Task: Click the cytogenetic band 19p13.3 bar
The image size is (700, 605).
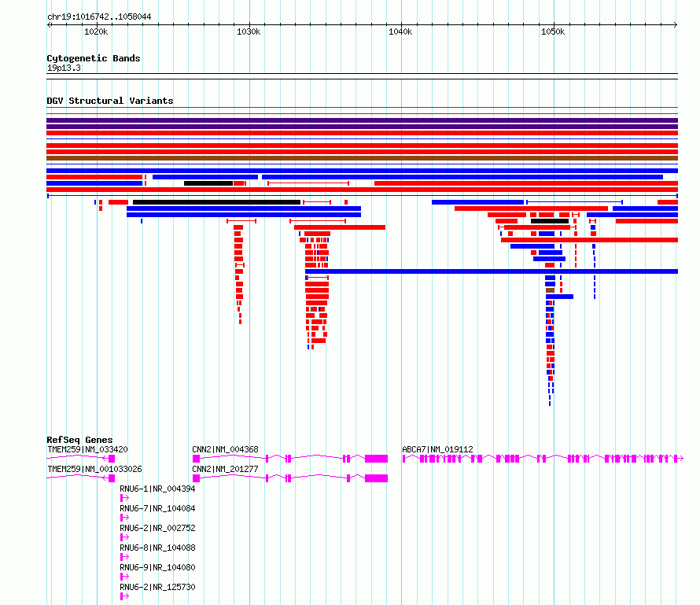Action: (362, 76)
